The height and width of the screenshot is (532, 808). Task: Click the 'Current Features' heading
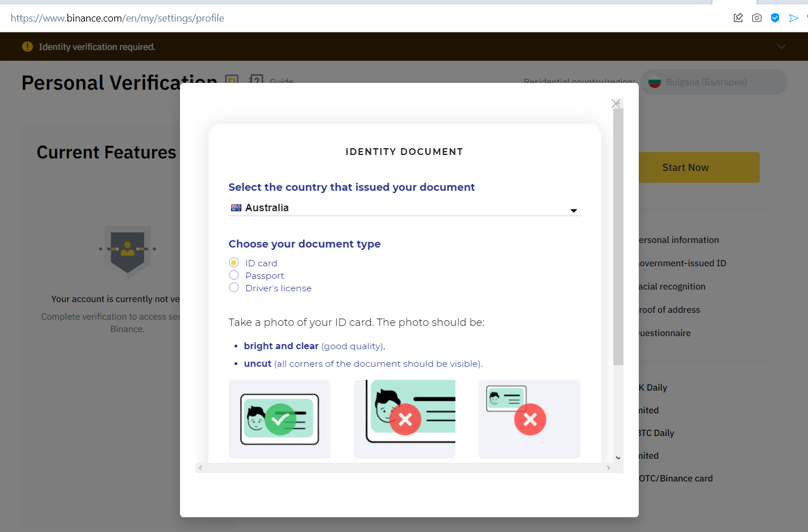click(107, 152)
